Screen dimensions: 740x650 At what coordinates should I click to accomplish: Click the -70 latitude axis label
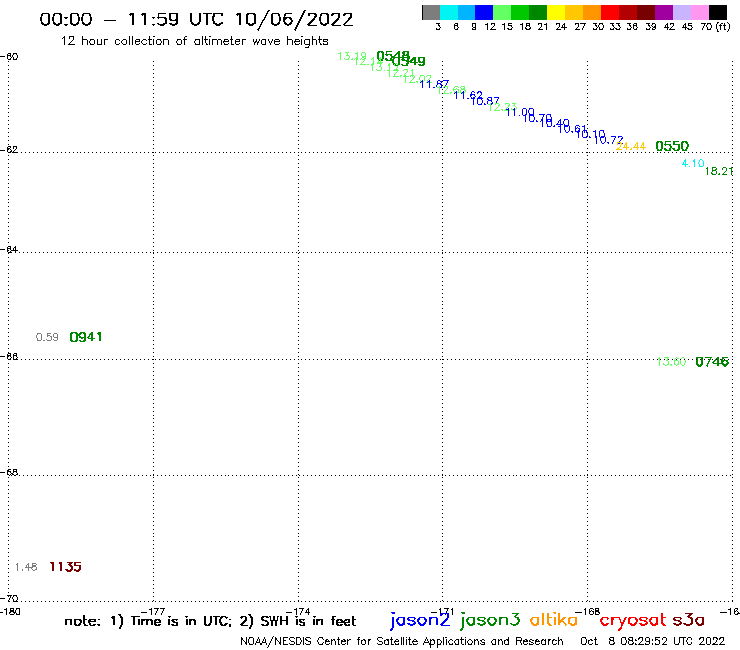click(x=9, y=599)
